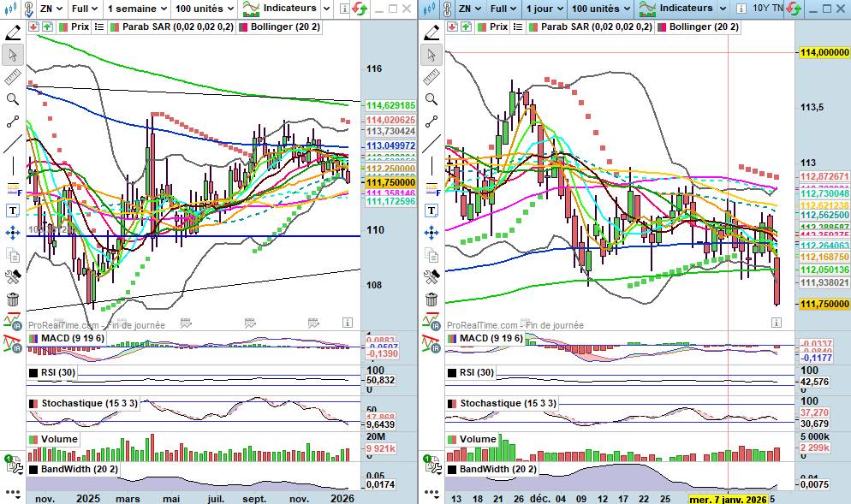Select the ruler measurement tool in left chart
The height and width of the screenshot is (504, 851).
(x=12, y=77)
